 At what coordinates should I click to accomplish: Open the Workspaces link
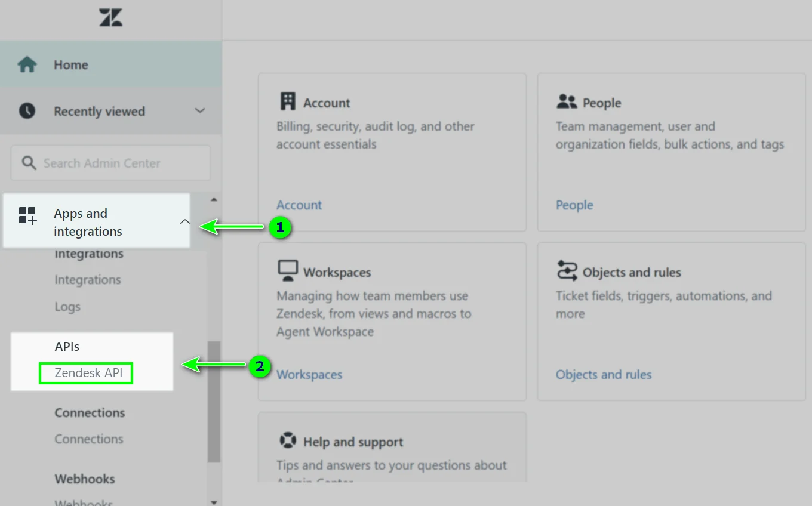[x=309, y=374]
